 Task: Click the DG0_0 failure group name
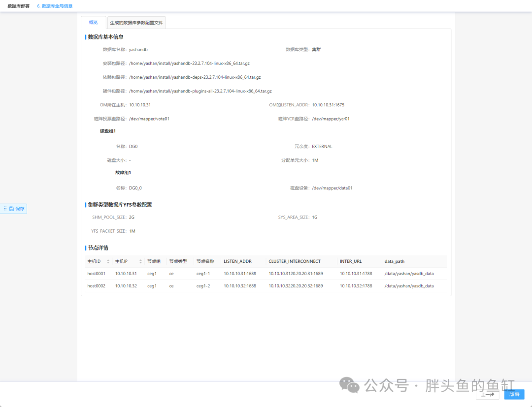pyautogui.click(x=135, y=188)
